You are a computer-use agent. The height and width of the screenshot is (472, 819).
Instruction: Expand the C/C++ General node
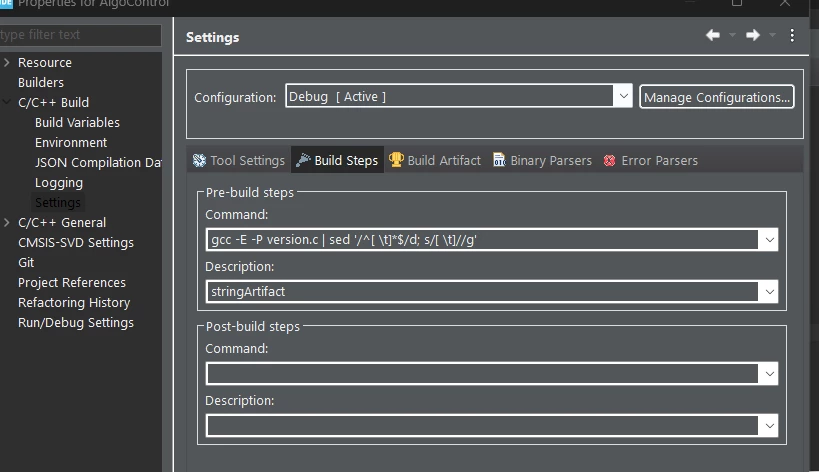[6, 222]
